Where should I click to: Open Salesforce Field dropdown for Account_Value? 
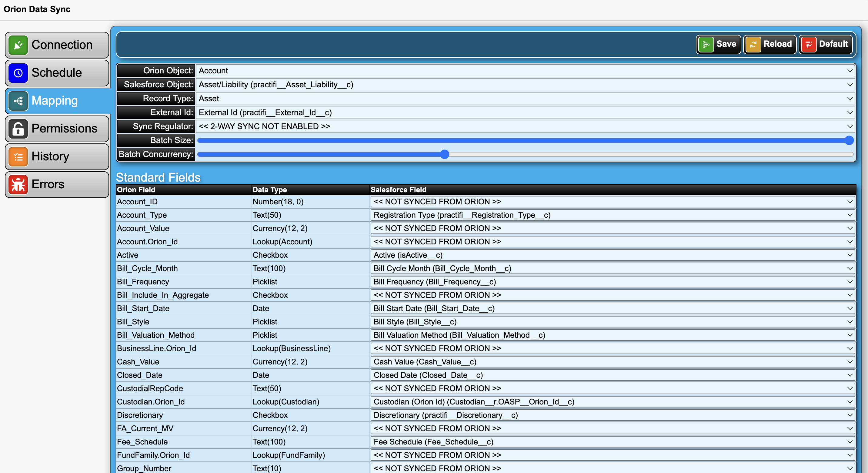613,228
